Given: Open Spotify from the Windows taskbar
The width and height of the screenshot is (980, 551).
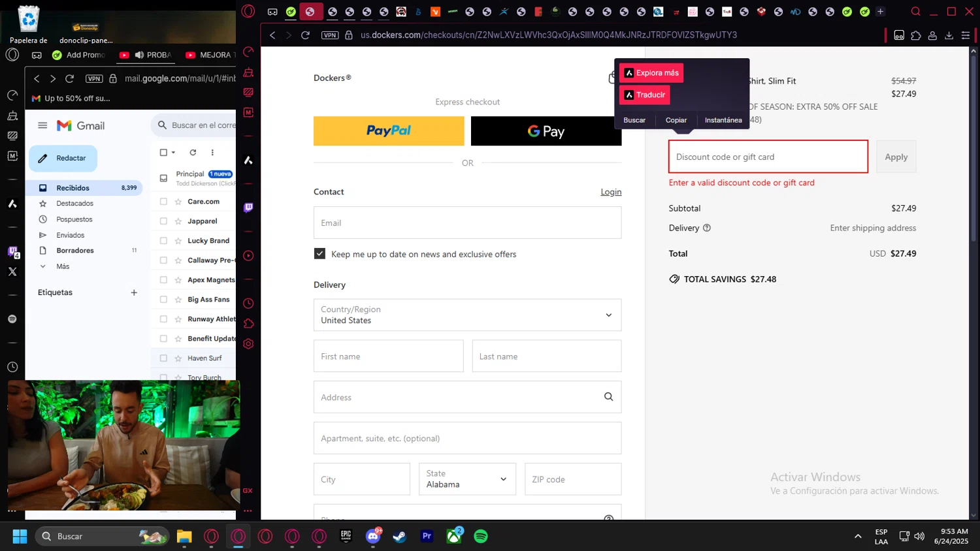Looking at the screenshot, I should click(x=481, y=536).
